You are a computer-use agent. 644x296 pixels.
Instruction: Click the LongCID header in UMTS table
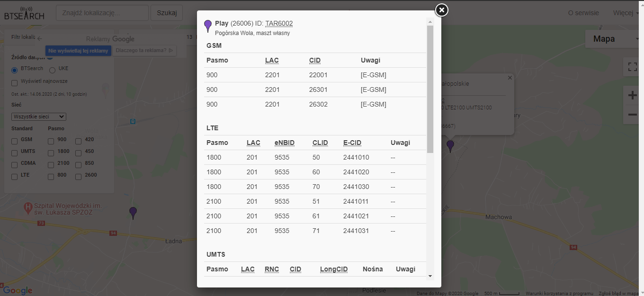point(334,269)
